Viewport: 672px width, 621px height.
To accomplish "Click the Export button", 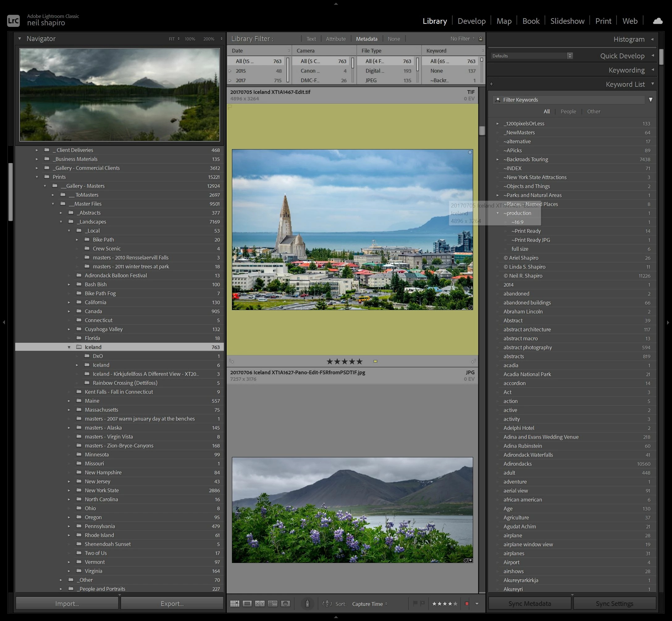I will (x=172, y=603).
